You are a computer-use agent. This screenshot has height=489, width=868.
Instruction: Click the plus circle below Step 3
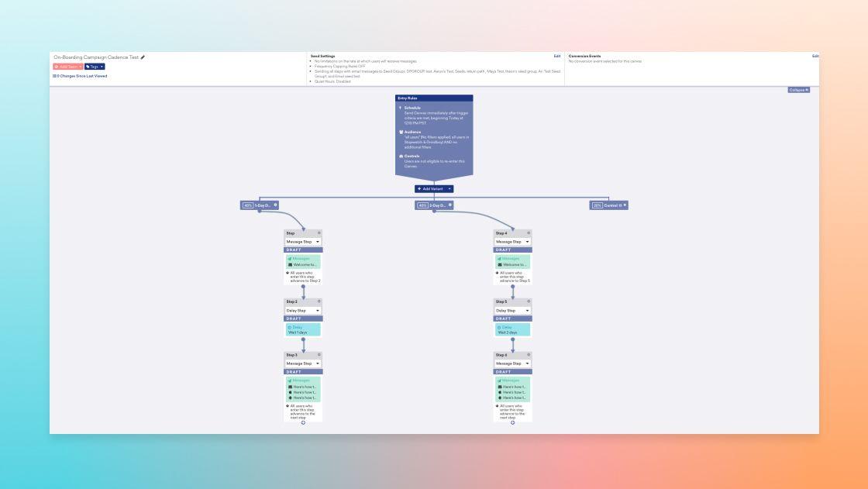pyautogui.click(x=303, y=422)
